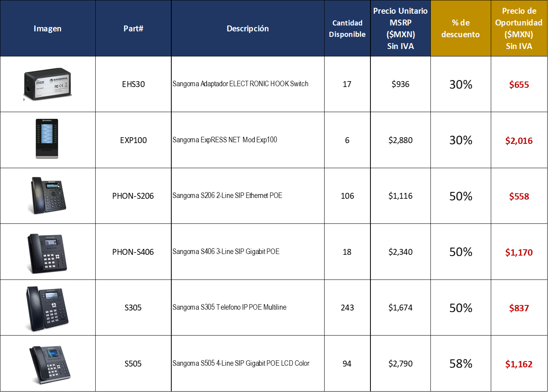This screenshot has width=548, height=392.
Task: Click the EHS30 adapter product image
Action: (47, 84)
